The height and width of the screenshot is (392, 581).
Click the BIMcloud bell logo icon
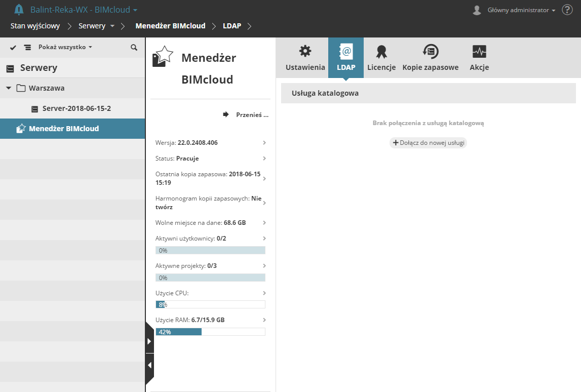18,9
